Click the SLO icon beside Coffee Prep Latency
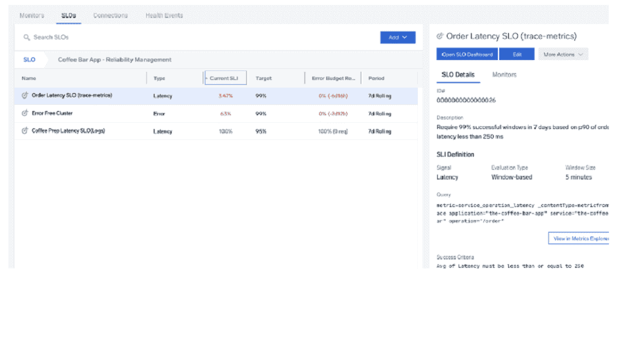644x345 pixels. click(25, 131)
